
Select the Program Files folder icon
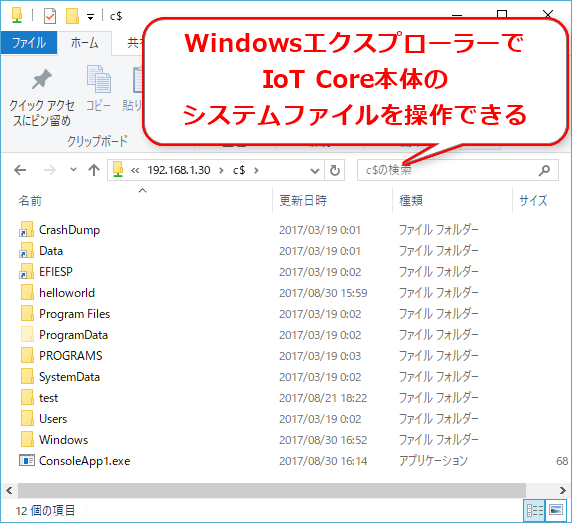27,314
